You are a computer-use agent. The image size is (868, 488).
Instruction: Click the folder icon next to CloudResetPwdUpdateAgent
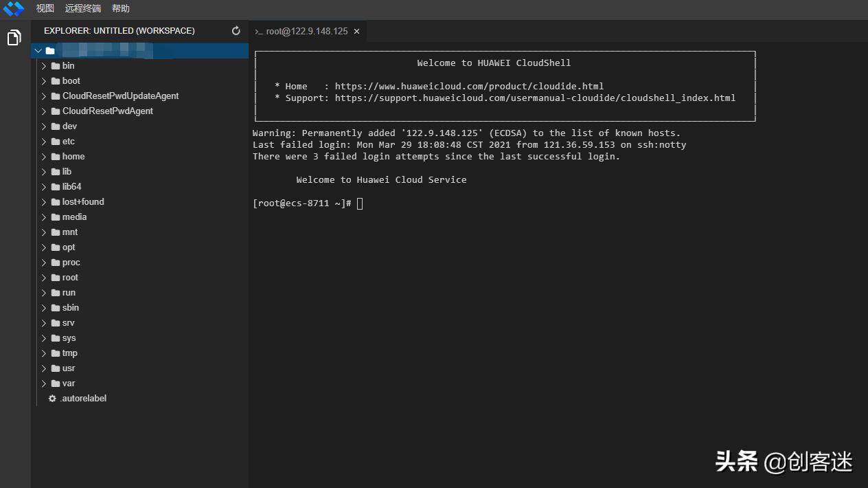tap(56, 96)
